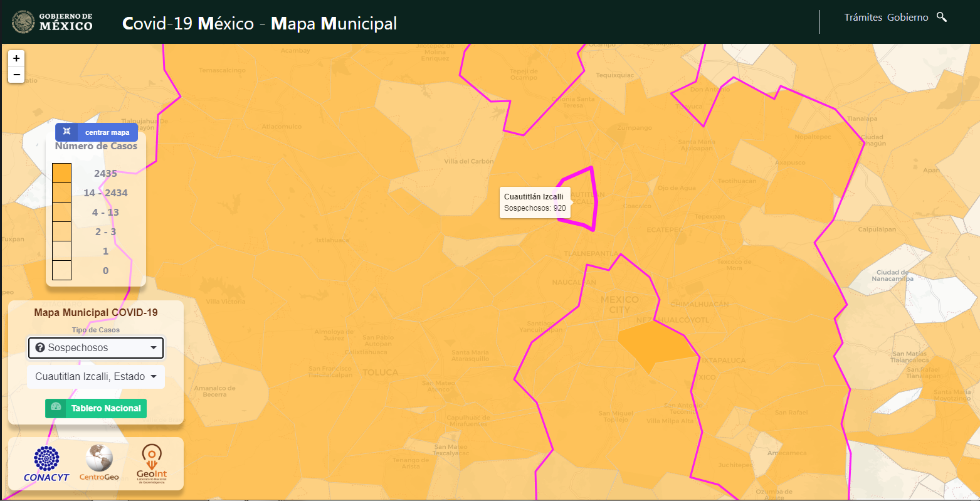This screenshot has height=501, width=980.
Task: Expand the Cuautitlan Izcalli municipality dropdown
Action: tap(96, 377)
